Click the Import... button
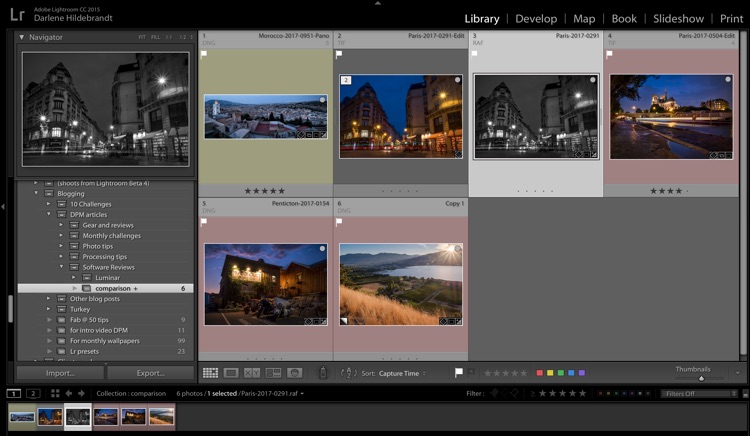The image size is (750, 436). click(x=60, y=373)
